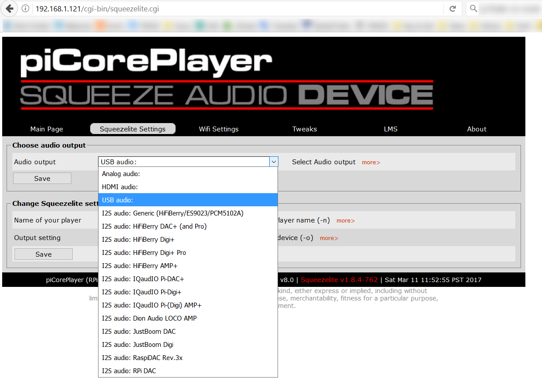542x392 pixels.
Task: Open the Main Page tab
Action: point(46,129)
